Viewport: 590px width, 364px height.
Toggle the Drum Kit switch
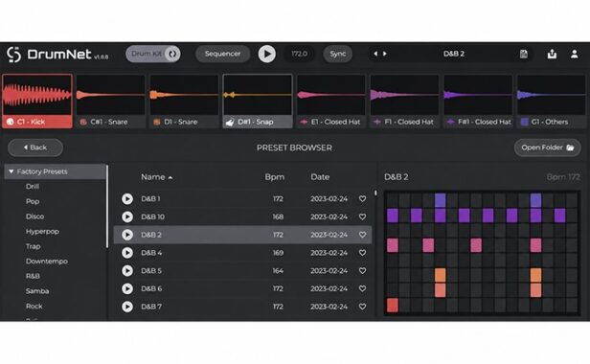click(153, 54)
